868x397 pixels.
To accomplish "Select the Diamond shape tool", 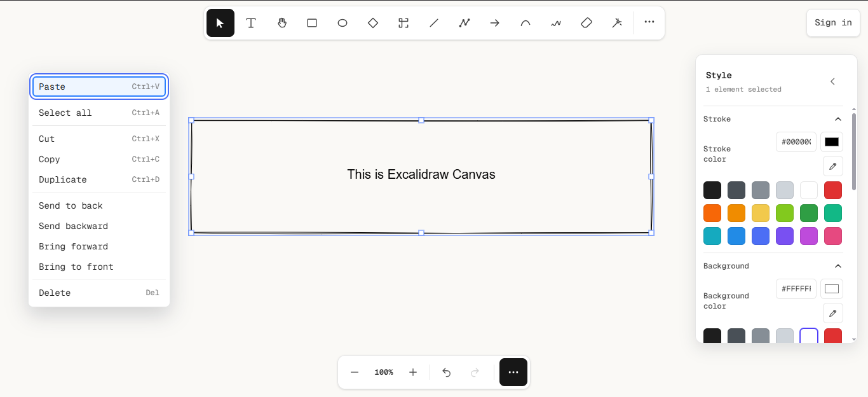I will tap(373, 23).
